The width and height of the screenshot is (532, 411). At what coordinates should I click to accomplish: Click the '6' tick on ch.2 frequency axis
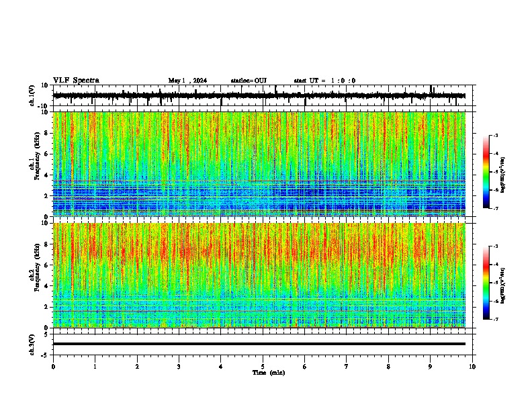(x=47, y=265)
